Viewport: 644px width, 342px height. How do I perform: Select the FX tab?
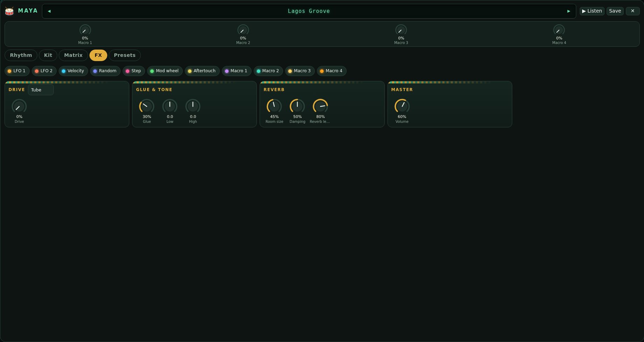98,55
